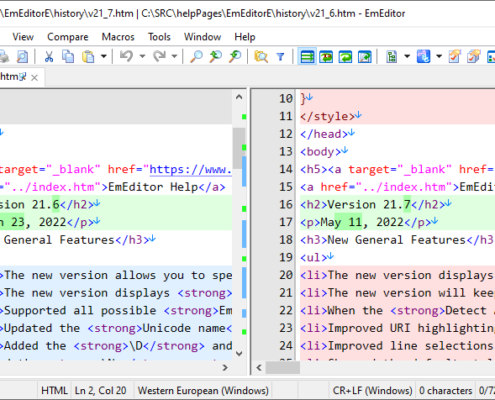
Task: Expand the Paste options dropdown arrow
Action: pos(104,56)
